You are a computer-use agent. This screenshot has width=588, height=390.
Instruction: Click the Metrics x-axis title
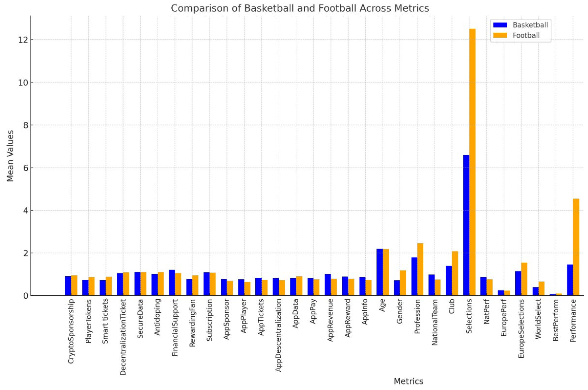[x=408, y=381]
